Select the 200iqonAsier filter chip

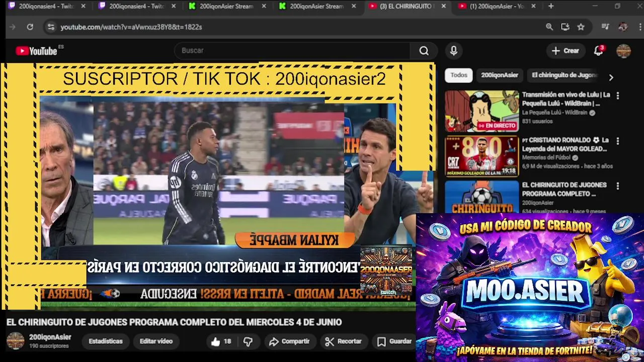click(x=500, y=75)
